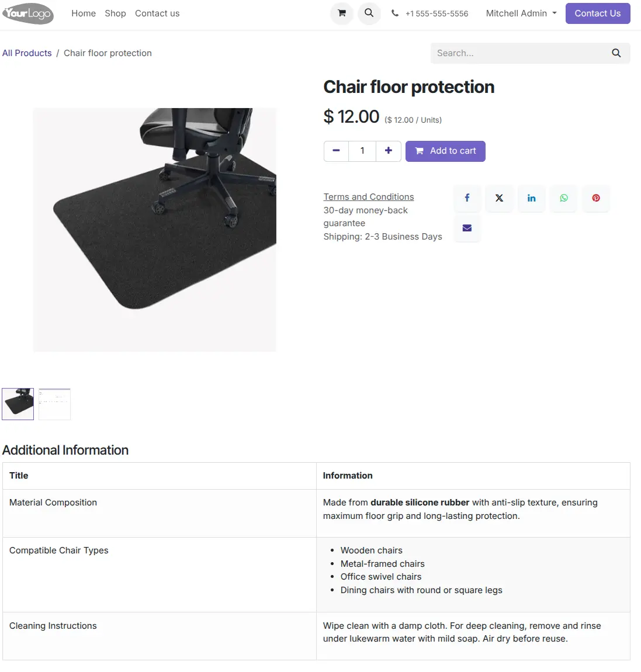Select the second product image thumbnail
The height and width of the screenshot is (672, 641).
click(x=54, y=404)
